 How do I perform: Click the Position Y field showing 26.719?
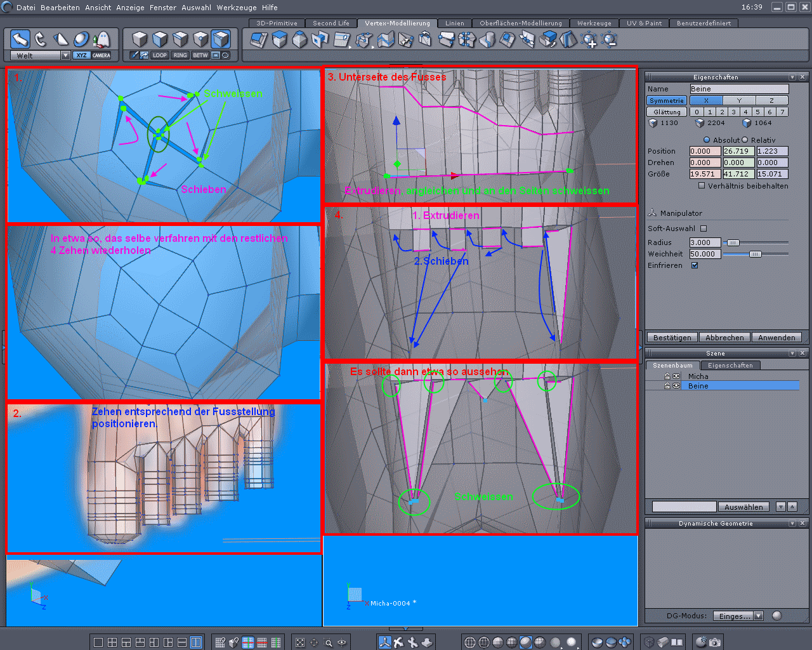click(x=738, y=151)
